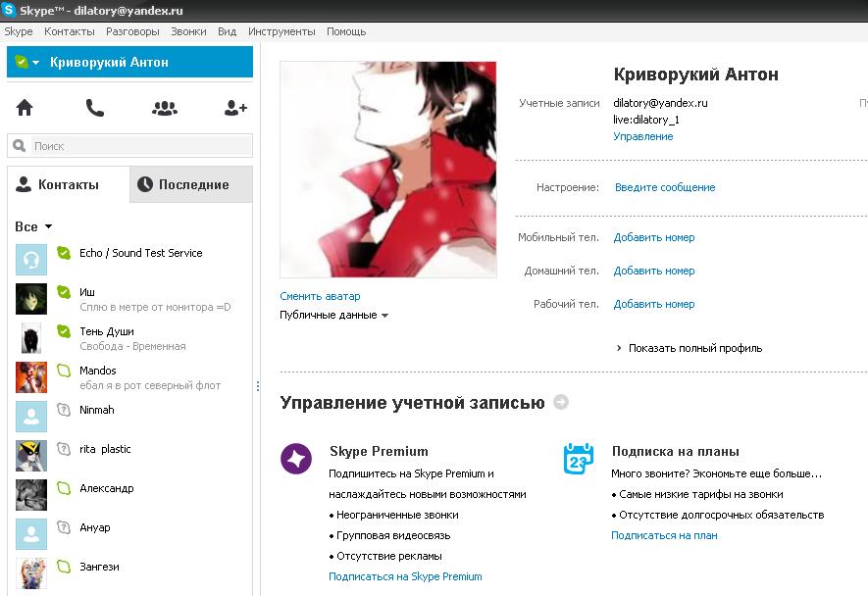Click the rita plastic contact avatar
This screenshot has width=868, height=596.
[x=31, y=456]
